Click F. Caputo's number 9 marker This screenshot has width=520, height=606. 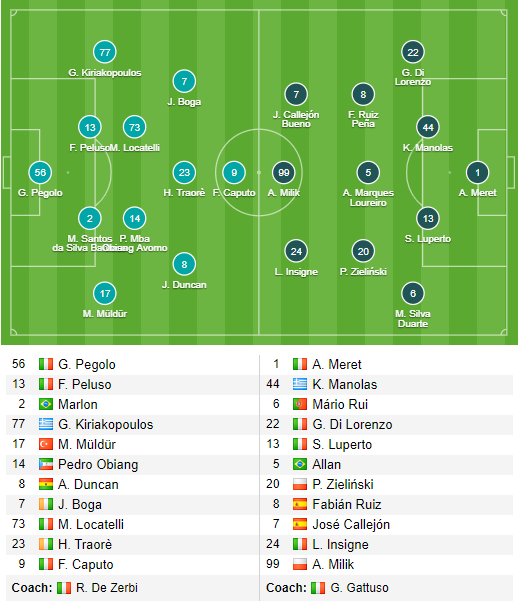[x=234, y=172]
